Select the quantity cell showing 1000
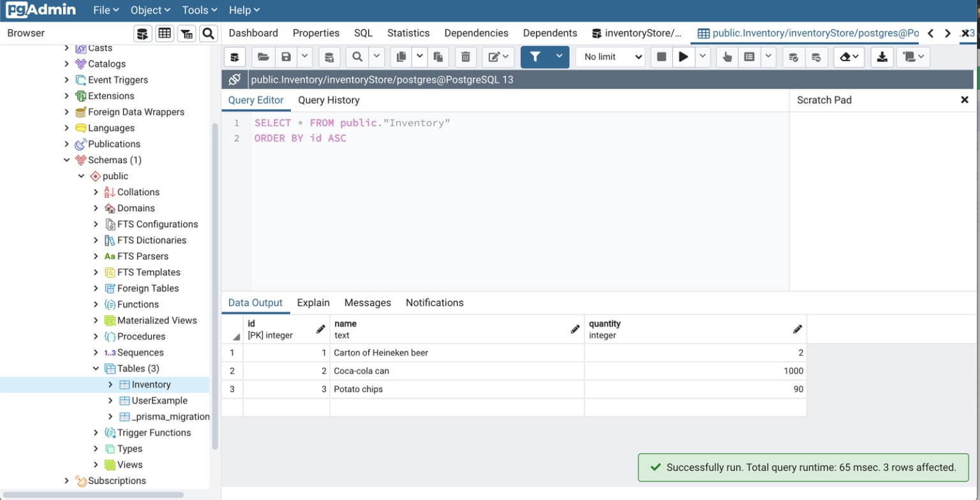980x500 pixels. pyautogui.click(x=695, y=371)
